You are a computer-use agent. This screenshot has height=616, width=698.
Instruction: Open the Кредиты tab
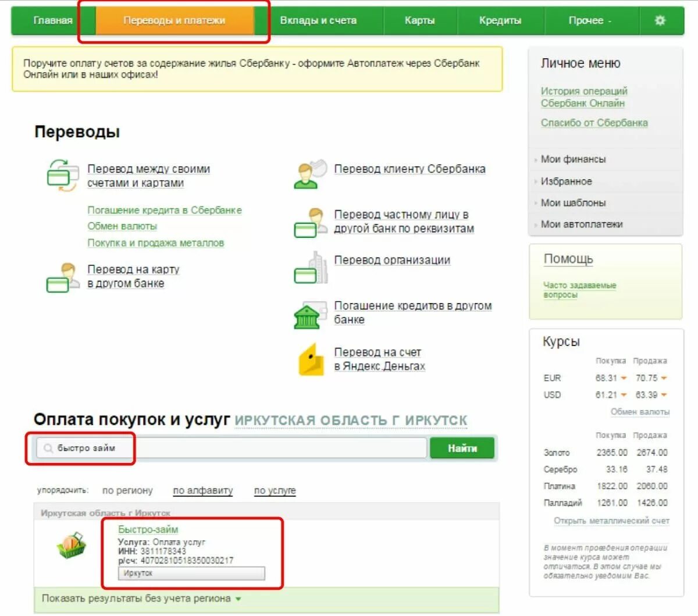pyautogui.click(x=500, y=20)
